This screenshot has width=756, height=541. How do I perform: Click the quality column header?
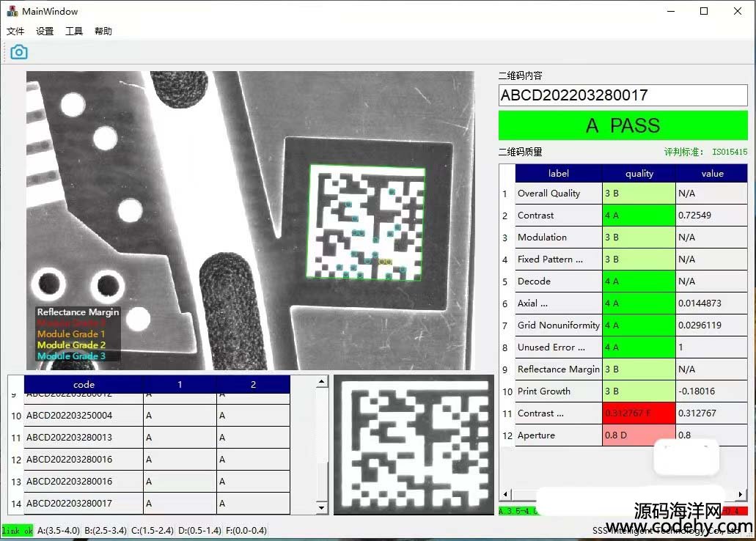pos(639,174)
